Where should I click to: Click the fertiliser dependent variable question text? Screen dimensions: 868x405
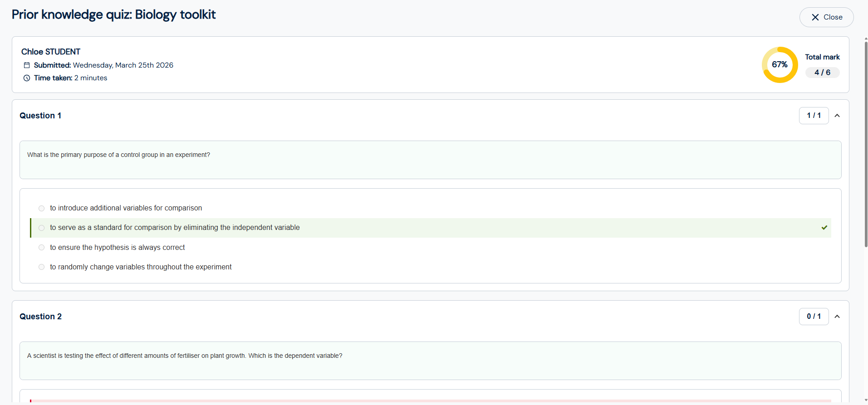185,356
